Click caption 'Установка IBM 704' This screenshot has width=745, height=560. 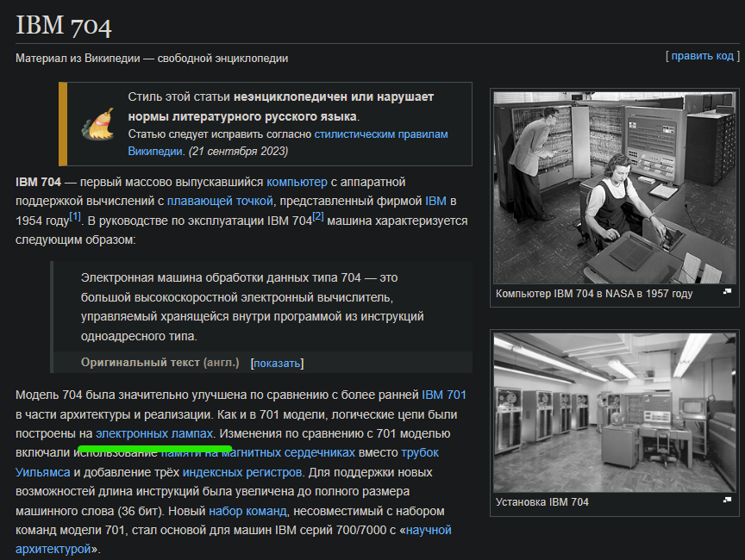(542, 501)
